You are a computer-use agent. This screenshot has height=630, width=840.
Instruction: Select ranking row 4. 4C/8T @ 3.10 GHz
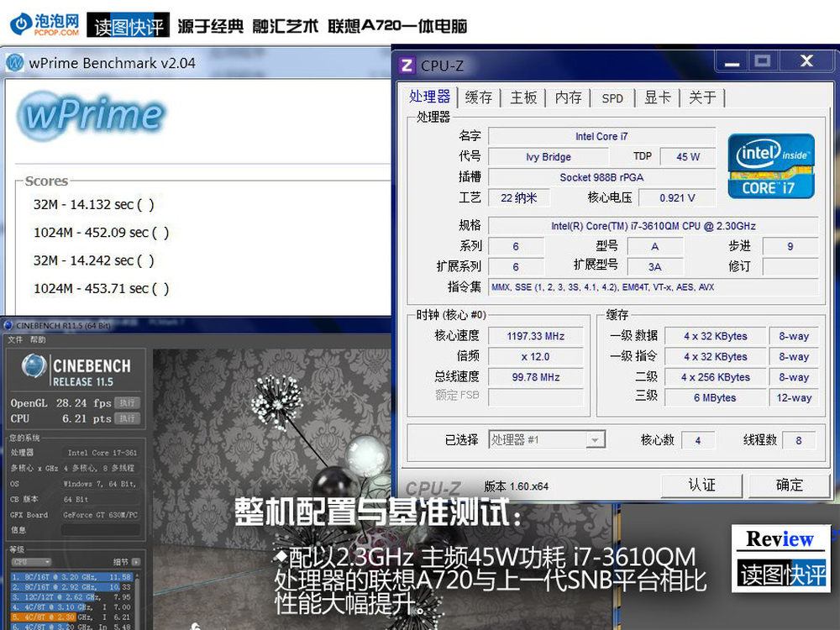click(x=71, y=607)
